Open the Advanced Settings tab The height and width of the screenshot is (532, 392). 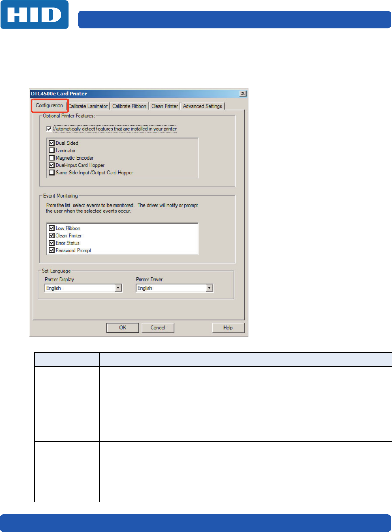pos(202,106)
